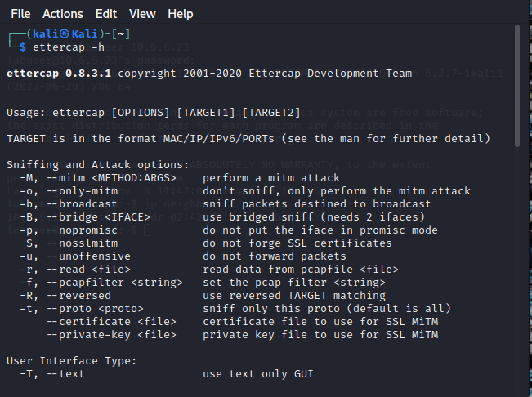Click the 'kali㉿Kali' prompt text
This screenshot has height=397, width=532.
pos(65,34)
